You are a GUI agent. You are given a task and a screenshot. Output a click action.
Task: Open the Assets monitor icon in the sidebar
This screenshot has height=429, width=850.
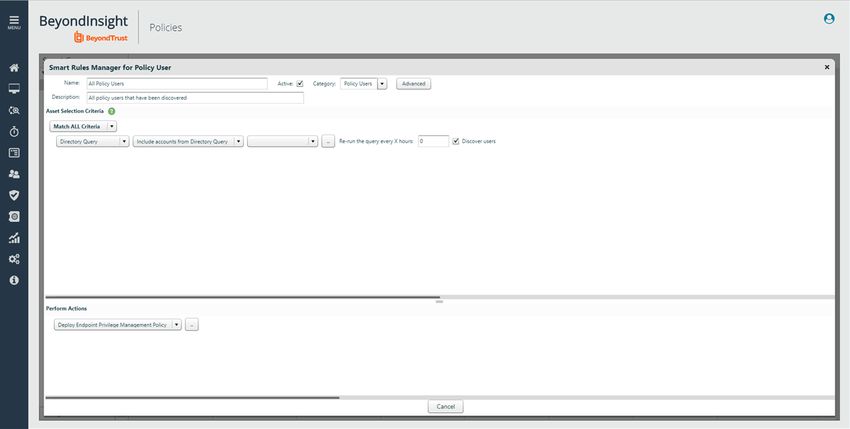[x=14, y=89]
